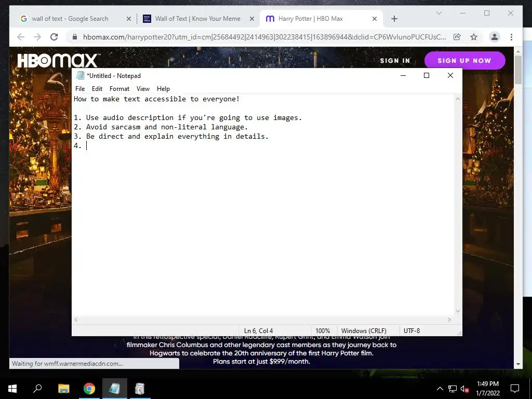Bookmark page with the star icon
Viewport: 532px width, 399px height.
pyautogui.click(x=474, y=37)
